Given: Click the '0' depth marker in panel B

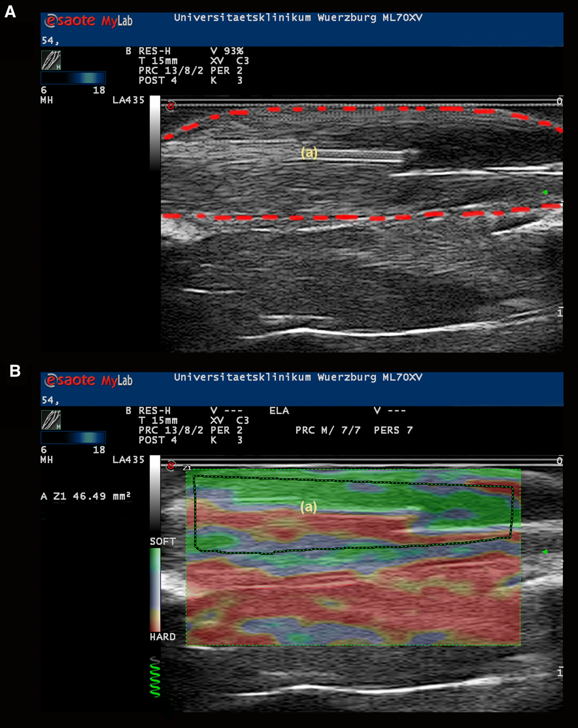Looking at the screenshot, I should pyautogui.click(x=560, y=461).
